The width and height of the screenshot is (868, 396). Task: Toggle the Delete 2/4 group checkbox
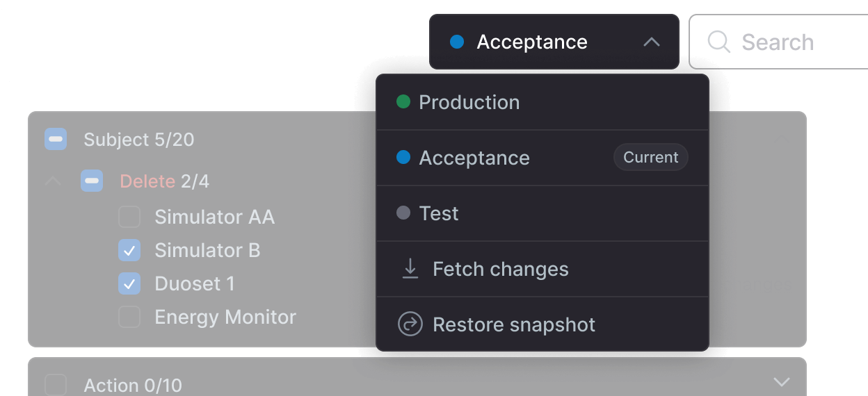point(92,181)
